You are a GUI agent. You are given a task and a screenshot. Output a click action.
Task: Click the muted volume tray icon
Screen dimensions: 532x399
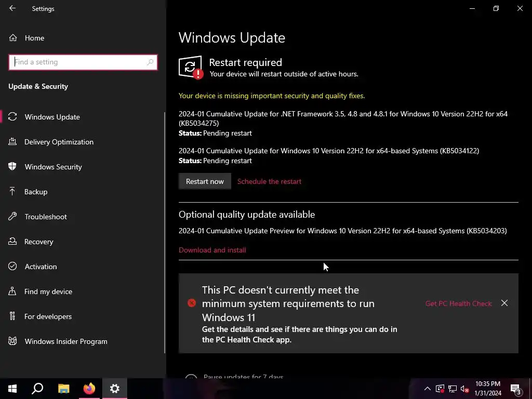(x=464, y=389)
